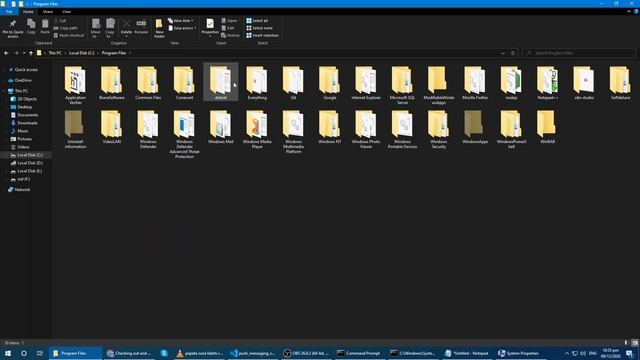Open the Windows Security folder
Image resolution: width=640 pixels, height=360 pixels.
(x=439, y=129)
